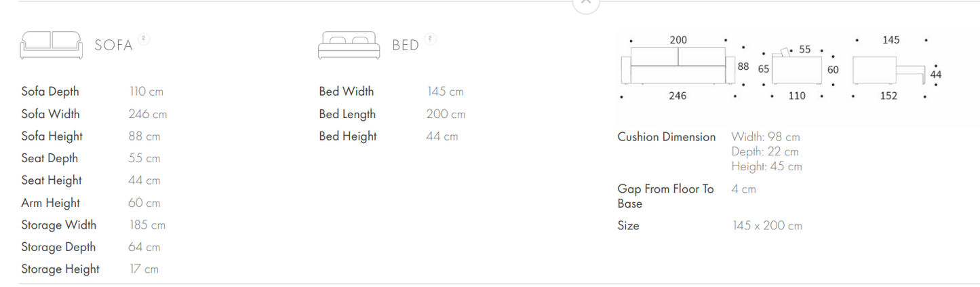Click the Arm Height value 60 cm
This screenshot has height=287, width=980.
click(x=144, y=203)
